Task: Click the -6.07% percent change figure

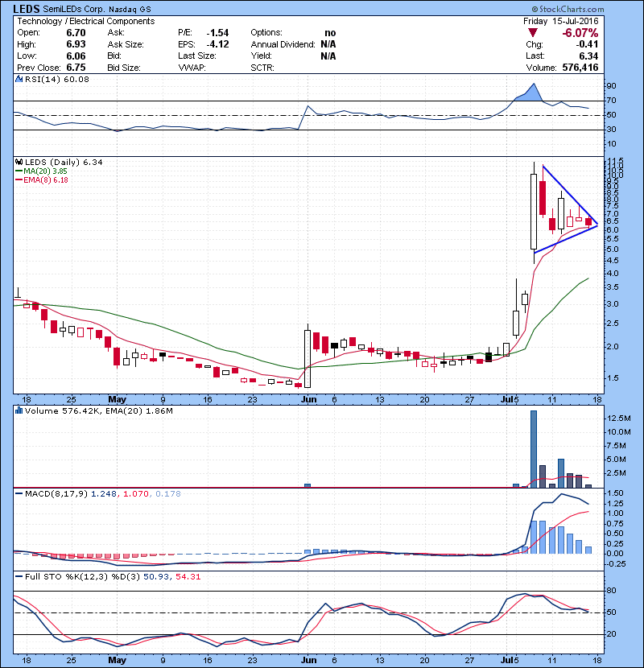Action: 580,33
